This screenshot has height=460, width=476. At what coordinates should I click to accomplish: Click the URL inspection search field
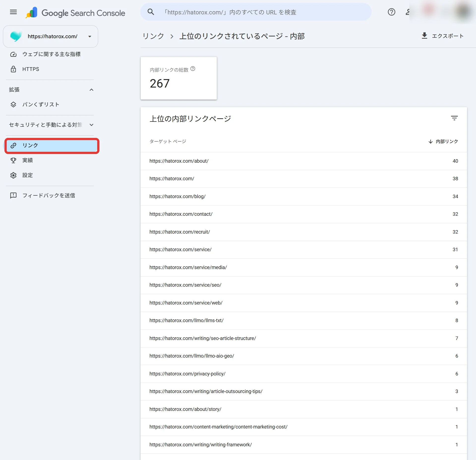pyautogui.click(x=256, y=12)
